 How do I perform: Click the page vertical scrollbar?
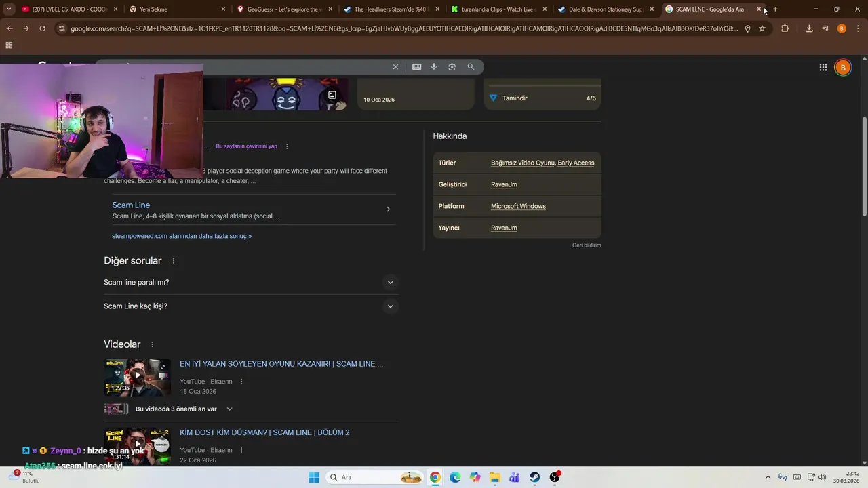point(864,166)
